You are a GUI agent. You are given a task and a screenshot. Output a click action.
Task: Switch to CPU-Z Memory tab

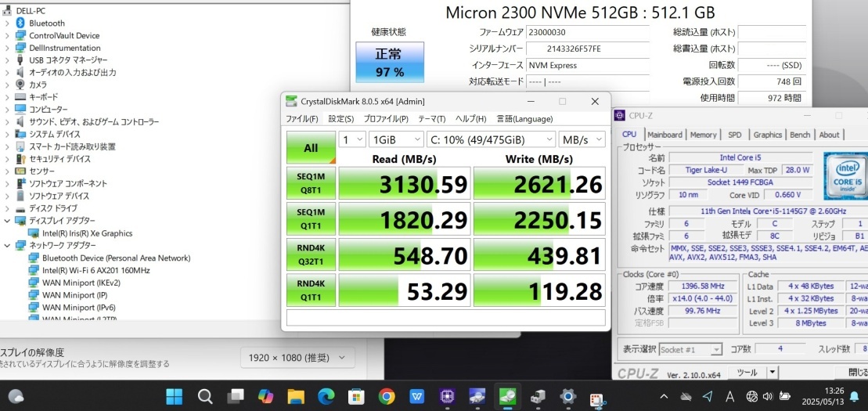pyautogui.click(x=704, y=135)
